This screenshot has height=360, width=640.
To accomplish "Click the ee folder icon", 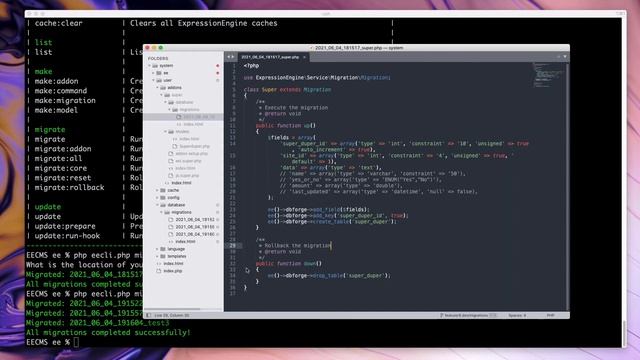I will point(159,73).
